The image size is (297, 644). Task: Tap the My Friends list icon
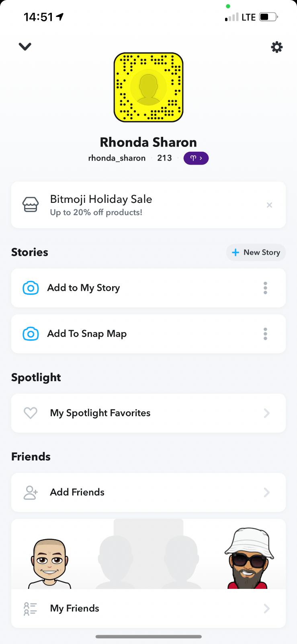pos(31,609)
